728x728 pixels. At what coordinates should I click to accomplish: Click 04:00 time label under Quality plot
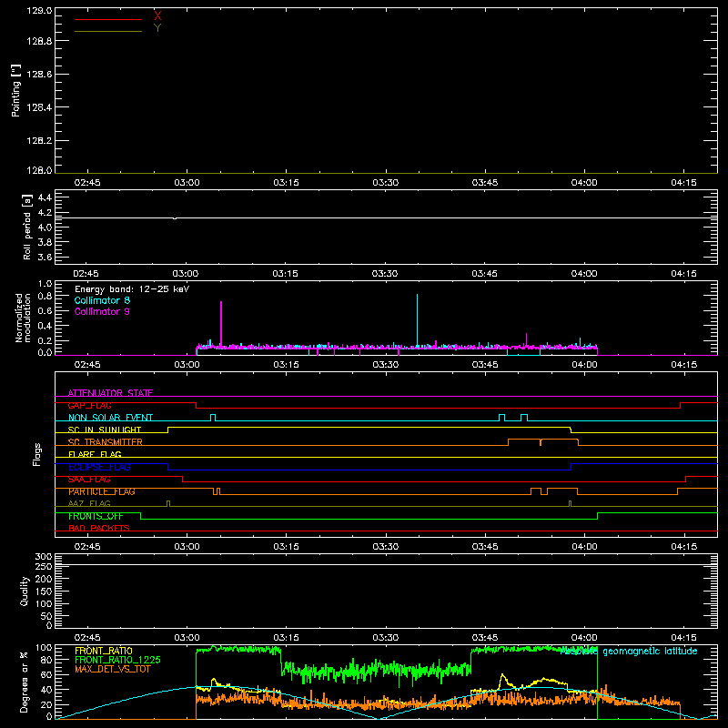[x=584, y=638]
